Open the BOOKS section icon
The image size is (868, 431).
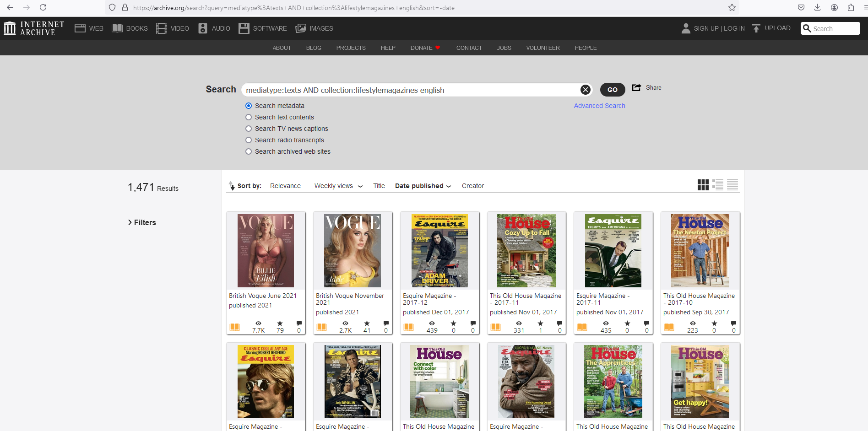(117, 28)
